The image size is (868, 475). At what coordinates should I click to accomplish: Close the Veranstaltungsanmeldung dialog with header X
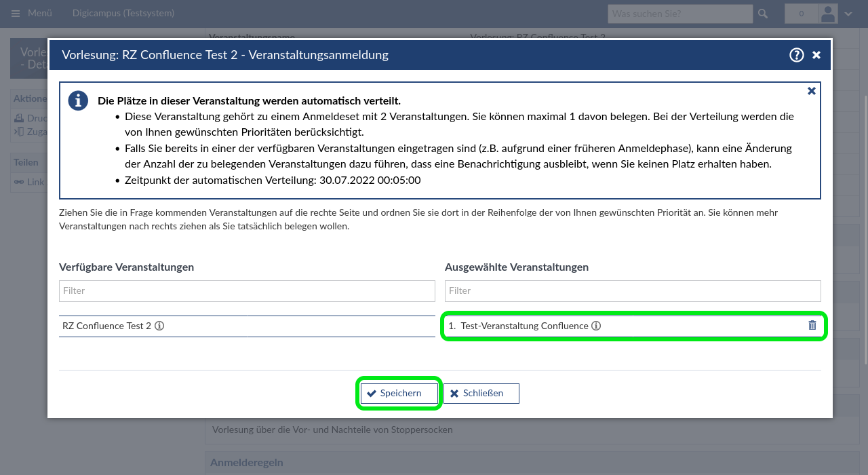pos(816,55)
